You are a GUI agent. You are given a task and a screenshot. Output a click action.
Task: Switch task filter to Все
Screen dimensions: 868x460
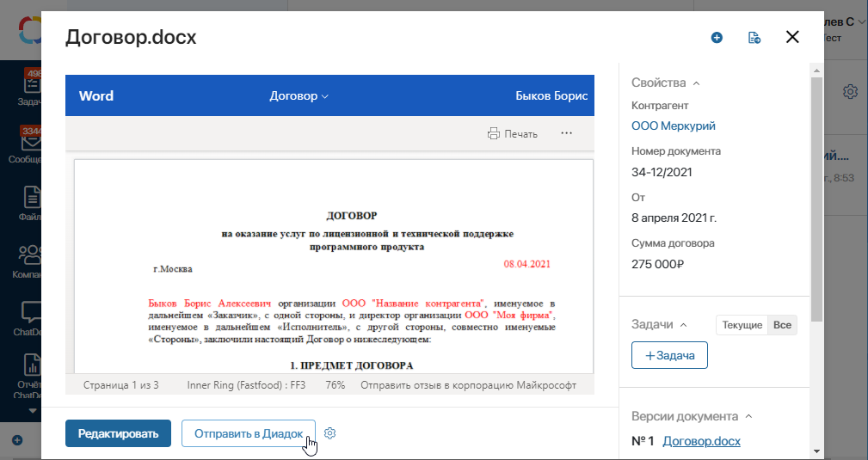[782, 325]
